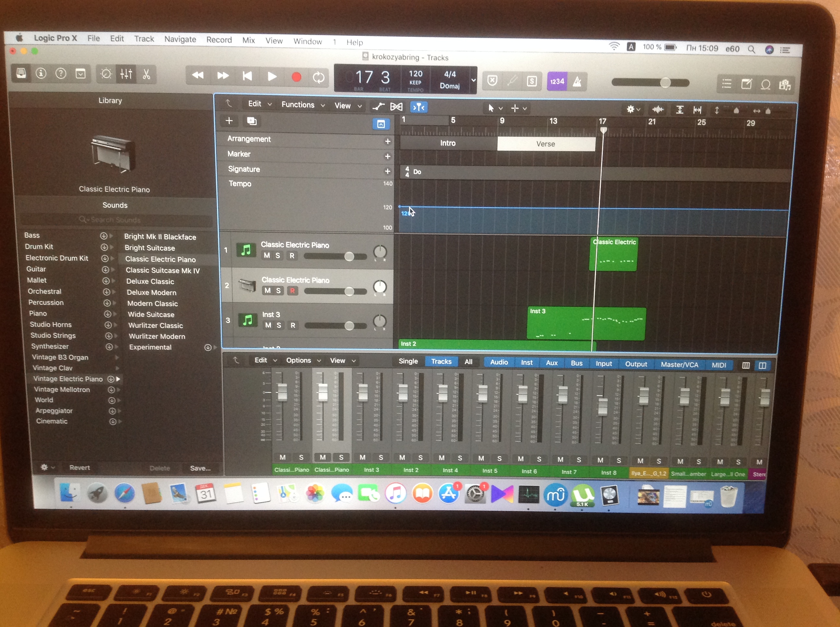
Task: Open the Navigate menu
Action: point(180,39)
